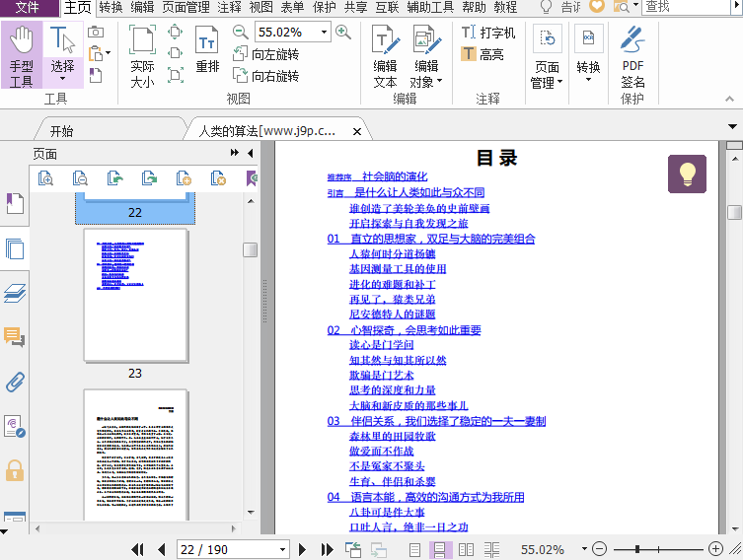Open the File (文件) menu
The height and width of the screenshot is (560, 743).
[28, 7]
